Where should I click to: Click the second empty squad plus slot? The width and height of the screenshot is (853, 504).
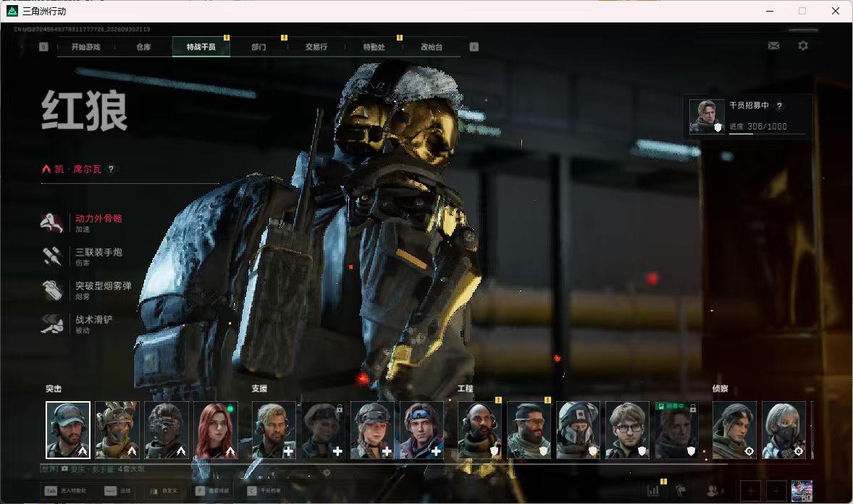click(x=776, y=491)
